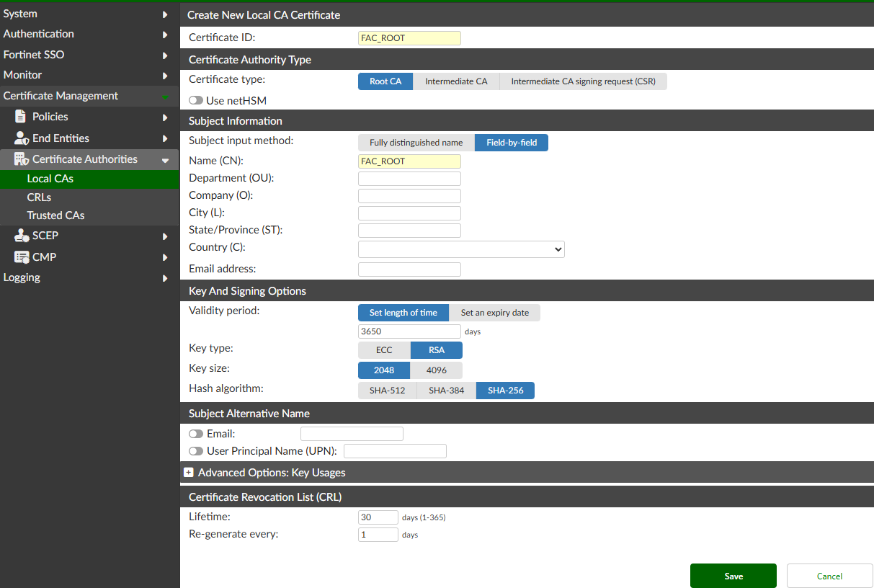This screenshot has height=588, width=874.
Task: Select Intermediate CA certificate type
Action: pos(456,81)
